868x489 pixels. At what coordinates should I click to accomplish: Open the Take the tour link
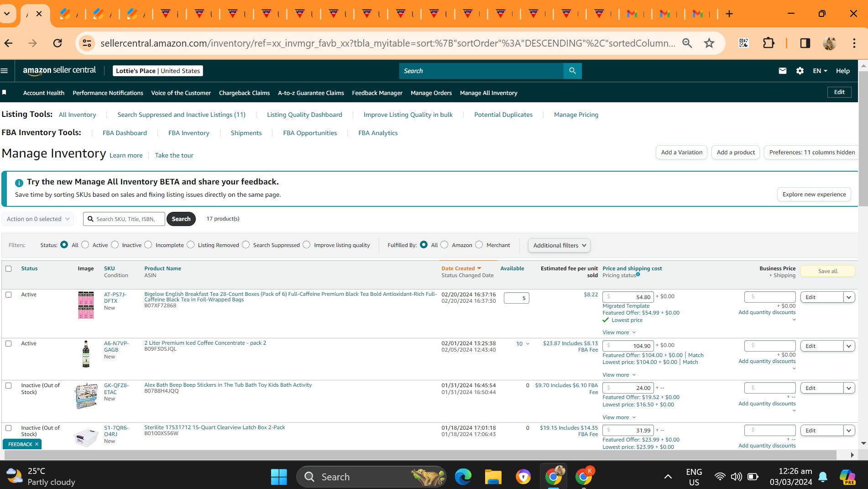click(174, 155)
